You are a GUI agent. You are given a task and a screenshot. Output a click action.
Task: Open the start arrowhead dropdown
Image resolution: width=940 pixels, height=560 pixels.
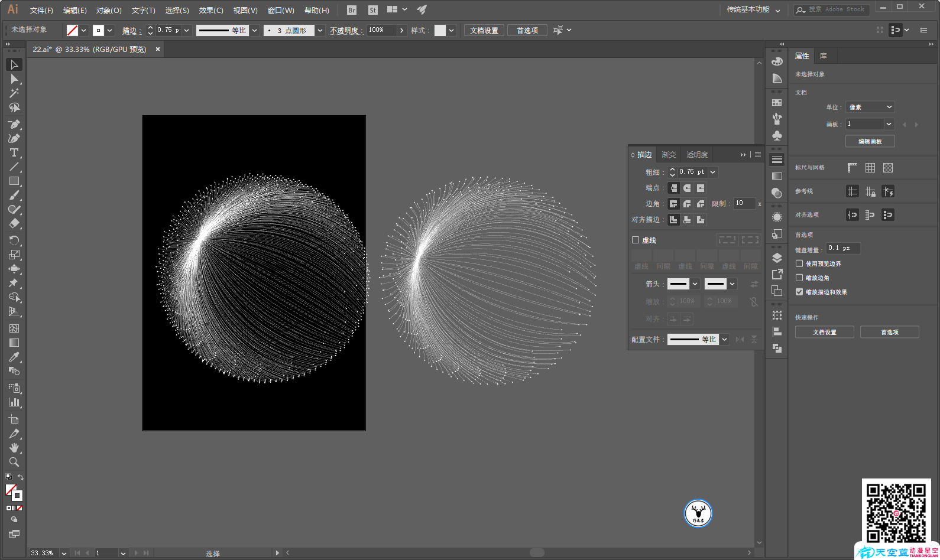695,284
